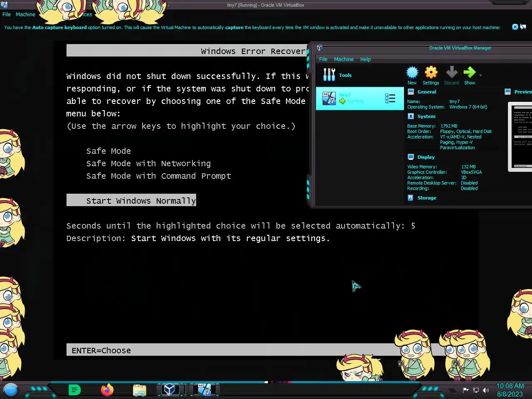
Task: Select the Tools item in VirtualBox Manager
Action: tap(360, 75)
